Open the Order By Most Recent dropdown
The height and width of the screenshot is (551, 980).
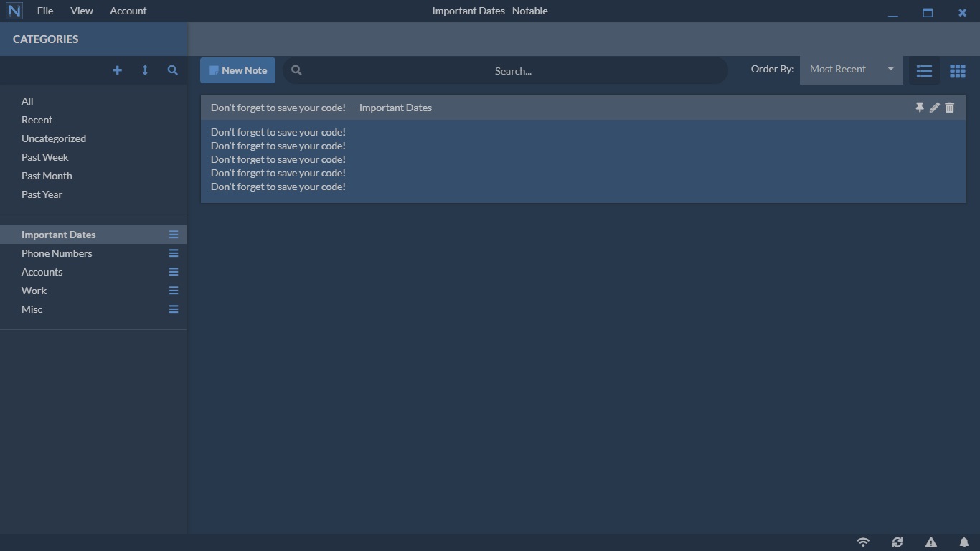[x=852, y=70]
